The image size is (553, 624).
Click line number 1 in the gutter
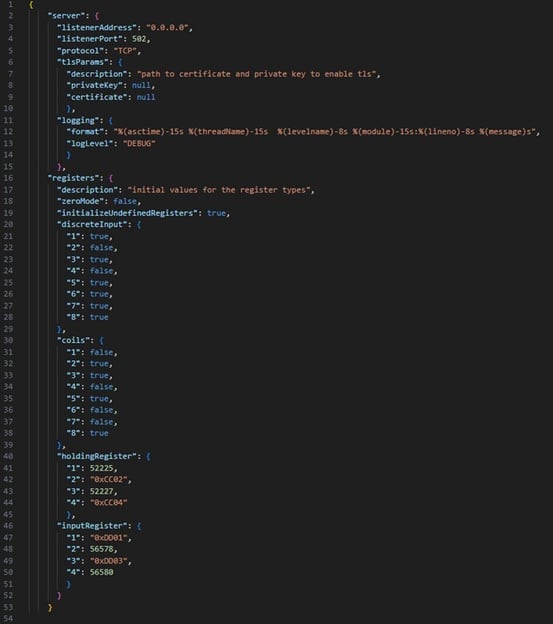coord(10,4)
